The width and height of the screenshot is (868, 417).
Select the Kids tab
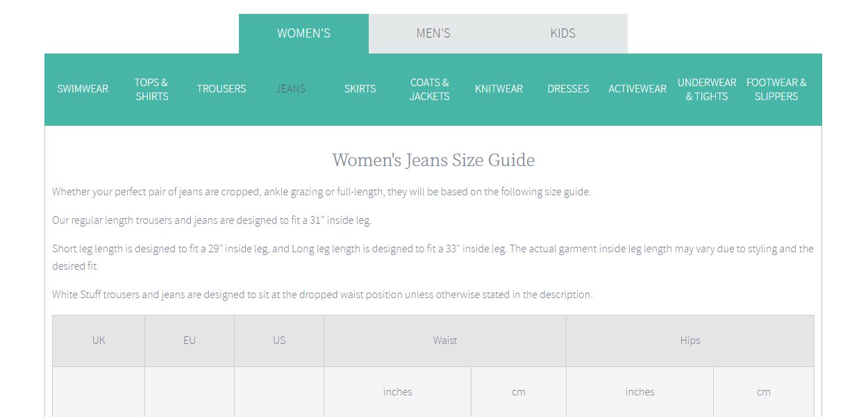(x=562, y=33)
